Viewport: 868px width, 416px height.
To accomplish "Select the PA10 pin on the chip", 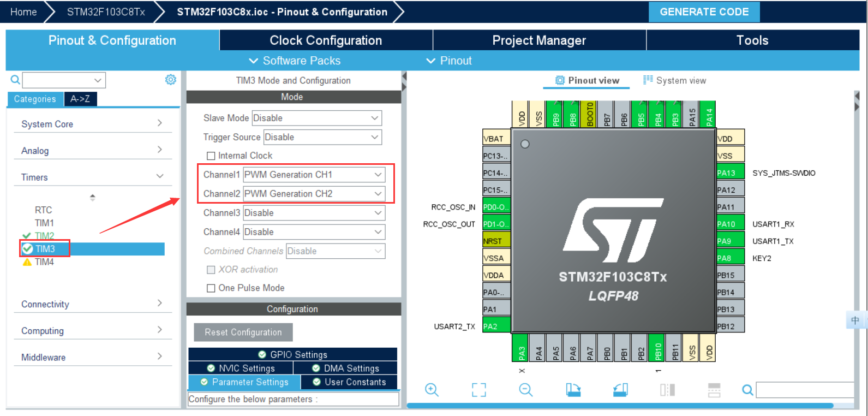I will coord(731,224).
